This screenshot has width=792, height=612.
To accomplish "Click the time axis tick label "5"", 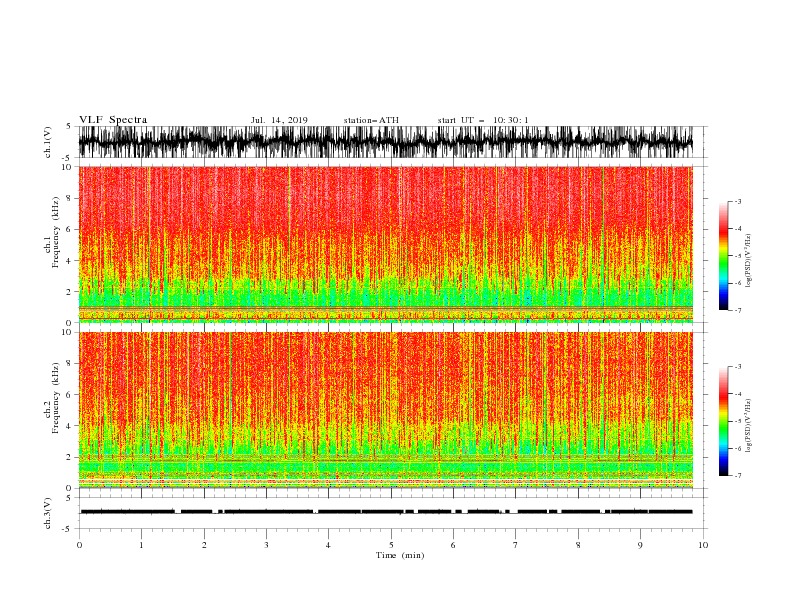I will pos(391,545).
